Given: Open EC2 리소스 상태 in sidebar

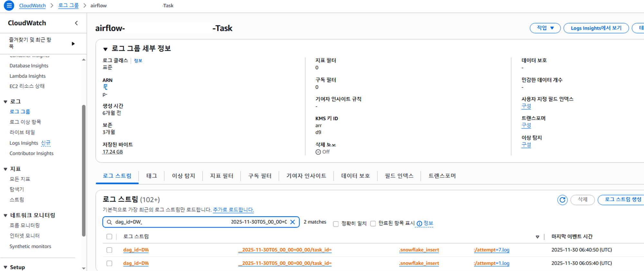Looking at the screenshot, I should coord(27,86).
